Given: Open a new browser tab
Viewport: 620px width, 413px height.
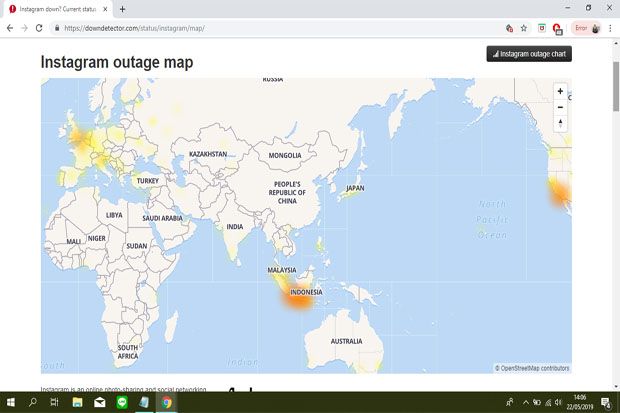Looking at the screenshot, I should 123,9.
